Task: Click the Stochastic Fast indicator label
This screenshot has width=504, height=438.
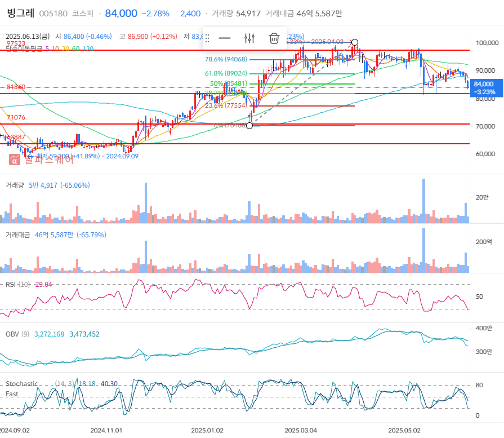Action: point(21,389)
